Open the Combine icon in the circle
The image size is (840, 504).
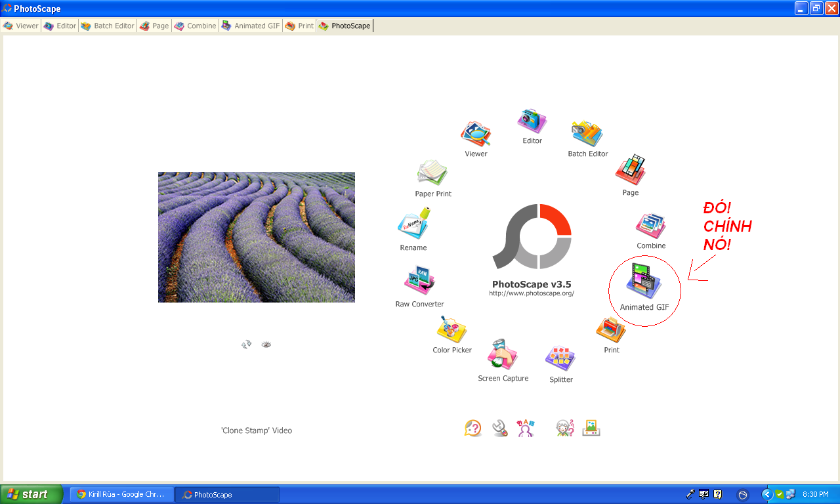pos(651,226)
